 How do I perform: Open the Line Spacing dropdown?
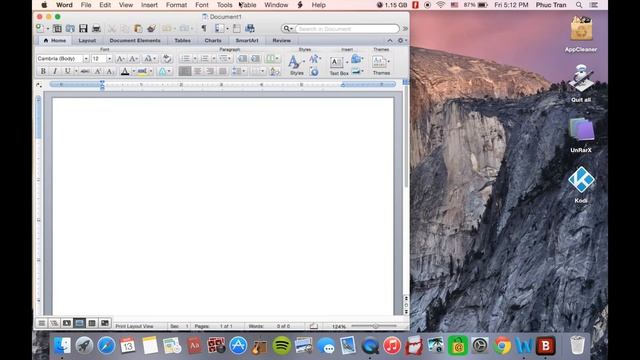(238, 71)
